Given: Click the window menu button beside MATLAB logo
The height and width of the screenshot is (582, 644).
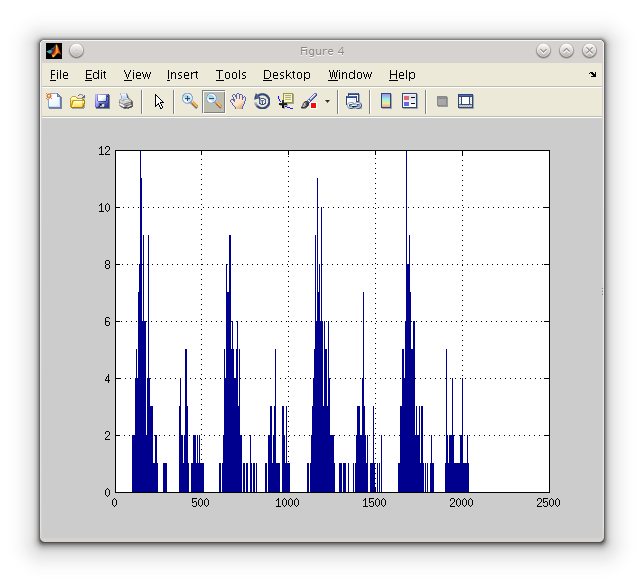Looking at the screenshot, I should [77, 51].
